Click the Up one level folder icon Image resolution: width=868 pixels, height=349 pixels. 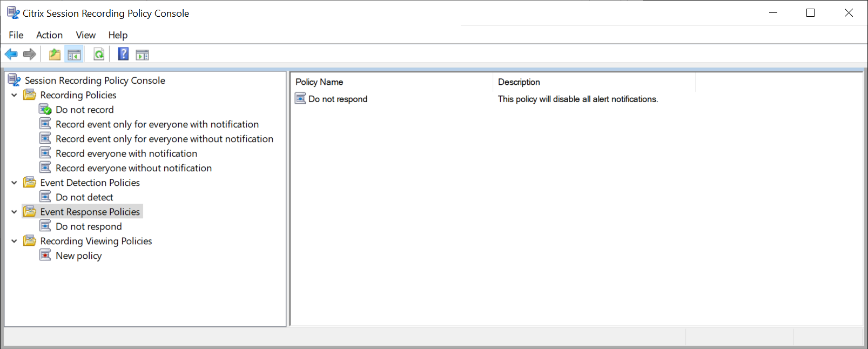[x=55, y=54]
